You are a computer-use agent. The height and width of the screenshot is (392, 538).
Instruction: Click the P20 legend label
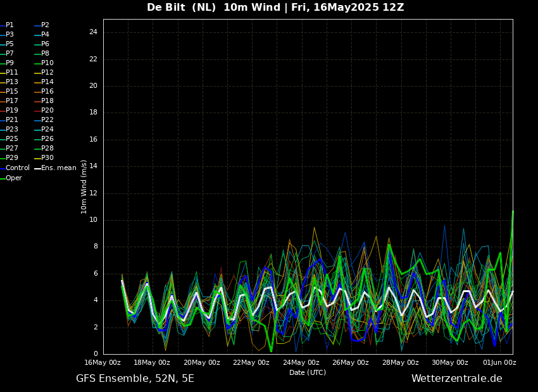tap(47, 111)
